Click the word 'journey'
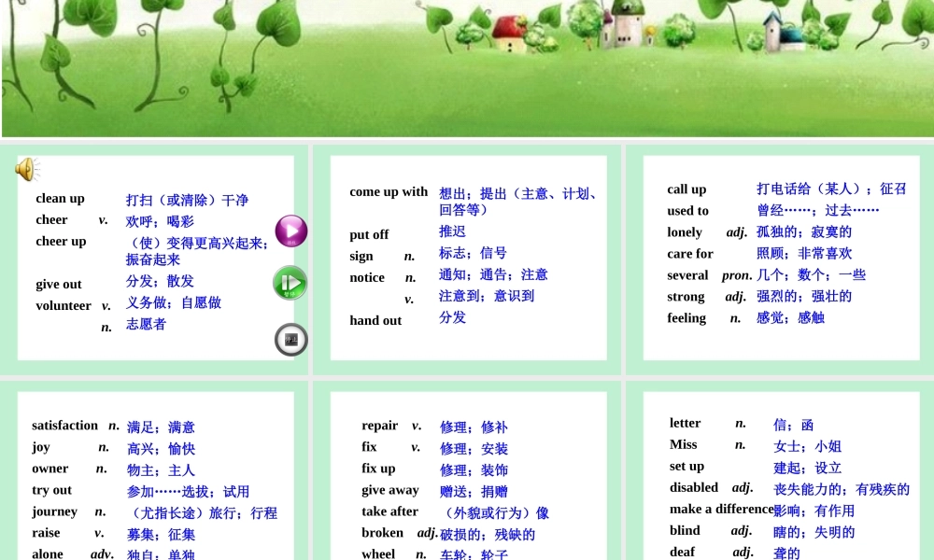Viewport: 934px width, 560px height. click(x=55, y=511)
